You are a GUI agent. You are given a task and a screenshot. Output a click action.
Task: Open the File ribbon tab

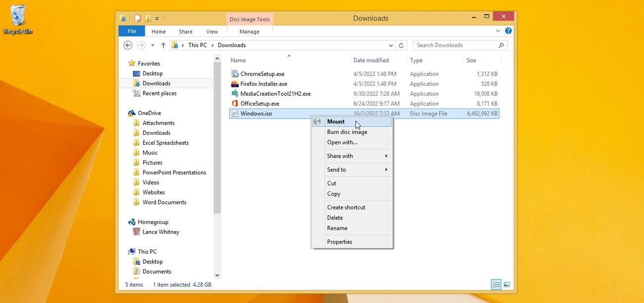click(x=132, y=31)
